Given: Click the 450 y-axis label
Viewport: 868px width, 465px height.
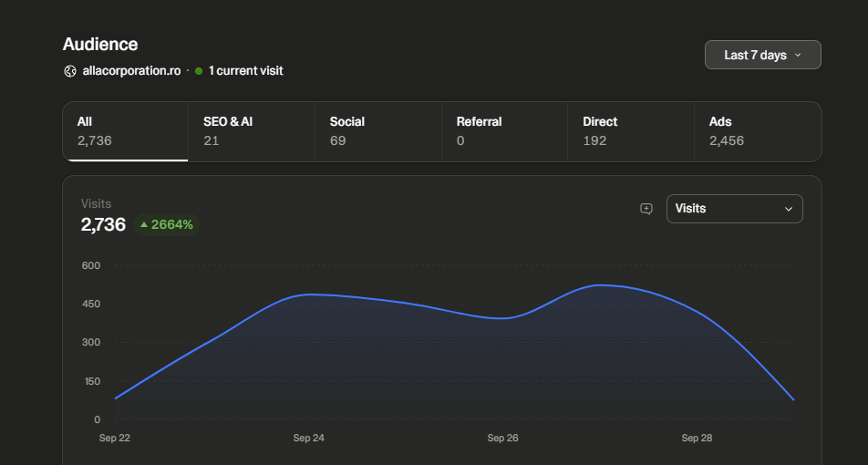Looking at the screenshot, I should (x=91, y=304).
